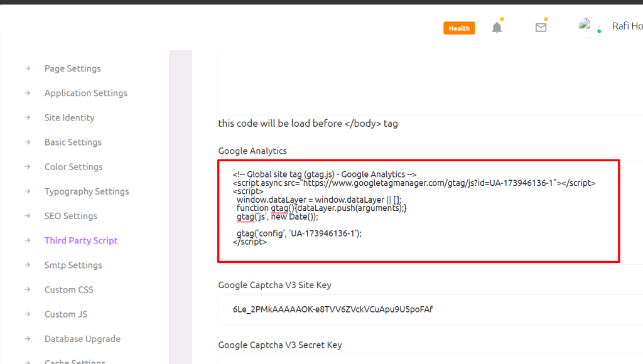
Task: Open Typography Settings
Action: point(87,191)
